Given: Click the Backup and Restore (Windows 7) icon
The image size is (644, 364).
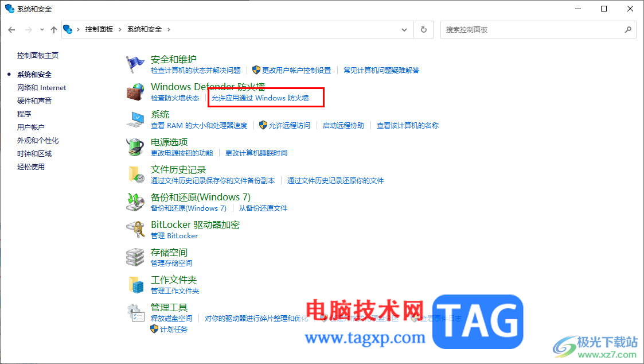Looking at the screenshot, I should coord(135,202).
